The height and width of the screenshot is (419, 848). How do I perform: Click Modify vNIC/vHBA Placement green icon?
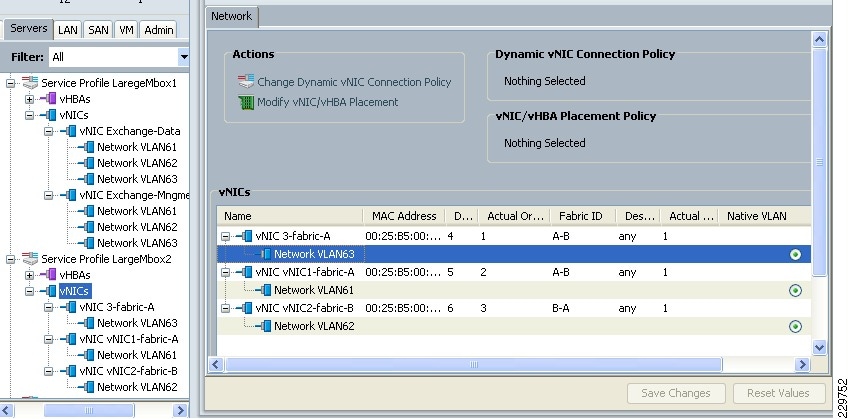(245, 102)
